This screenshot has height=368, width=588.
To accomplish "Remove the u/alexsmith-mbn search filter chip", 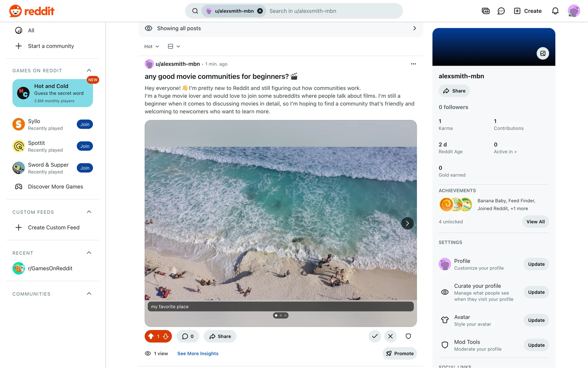I will 260,11.
